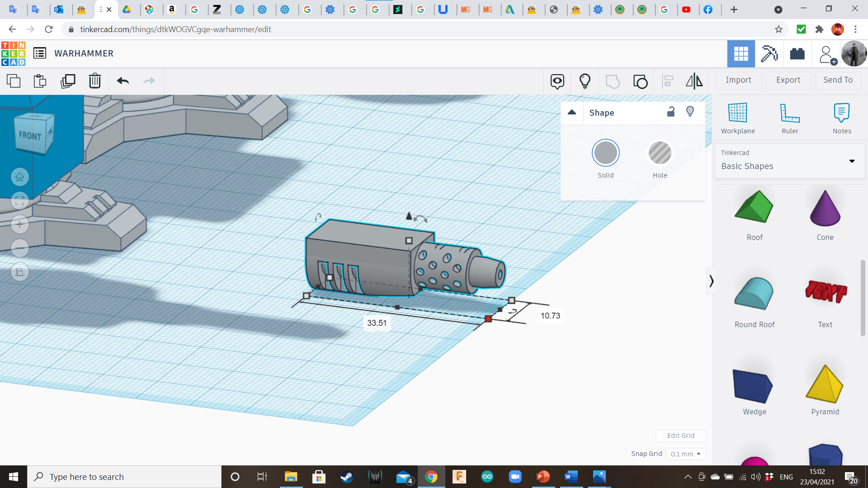
Task: Zoom in with the plus button
Action: [20, 225]
